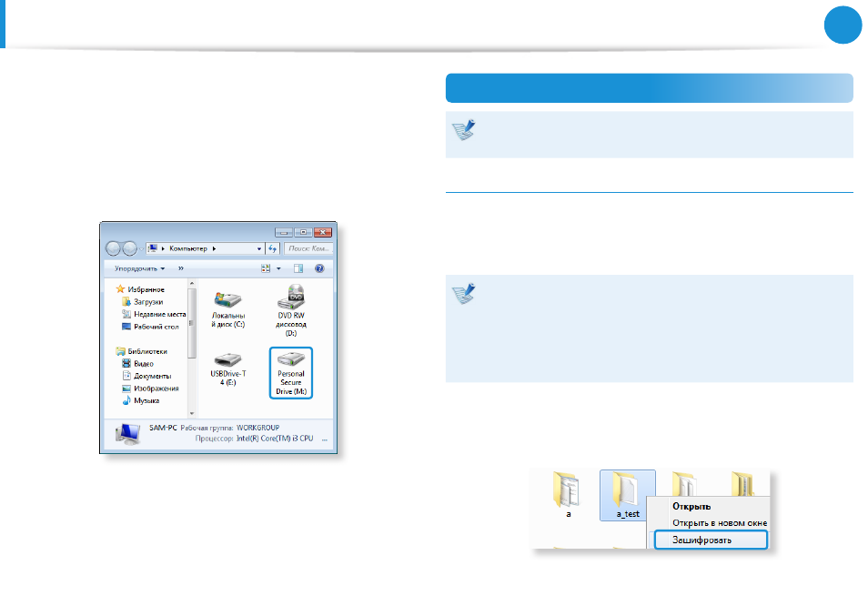Click the navigation pane scrollbar down arrow
The height and width of the screenshot is (616, 868).
point(192,413)
